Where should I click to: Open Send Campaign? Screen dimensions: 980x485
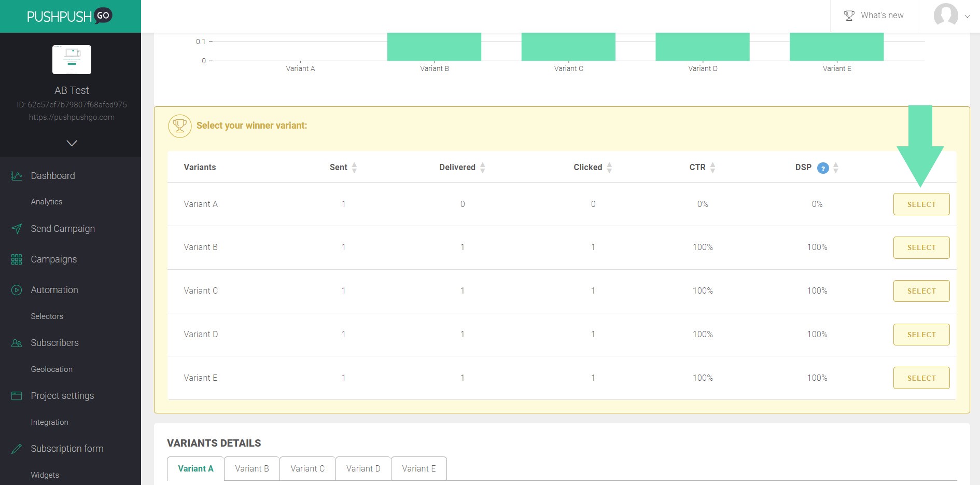coord(63,229)
